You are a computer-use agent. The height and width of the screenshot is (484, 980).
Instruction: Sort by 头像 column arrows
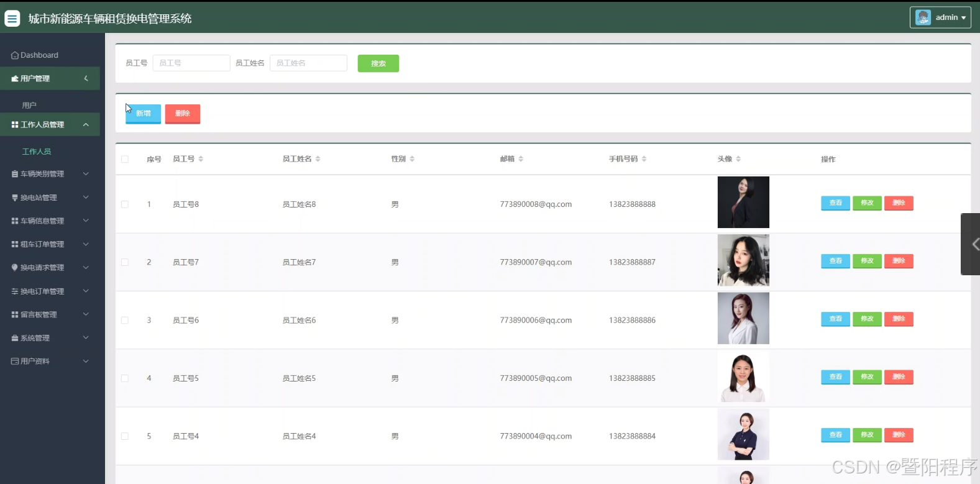click(x=738, y=159)
